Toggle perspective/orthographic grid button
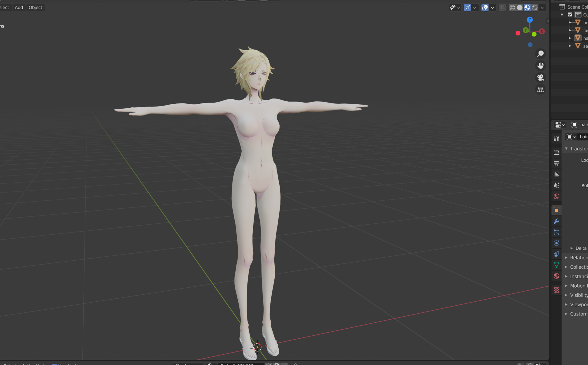The width and height of the screenshot is (588, 365). pos(541,90)
